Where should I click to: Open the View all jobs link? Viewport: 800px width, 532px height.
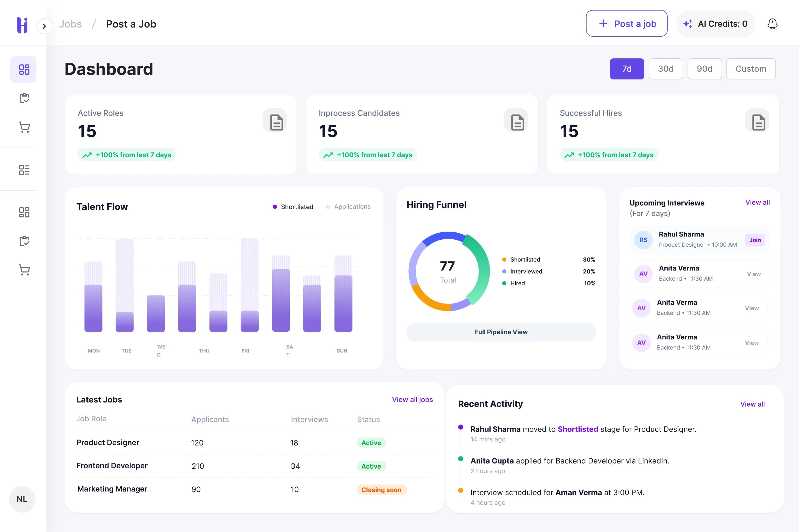(412, 399)
